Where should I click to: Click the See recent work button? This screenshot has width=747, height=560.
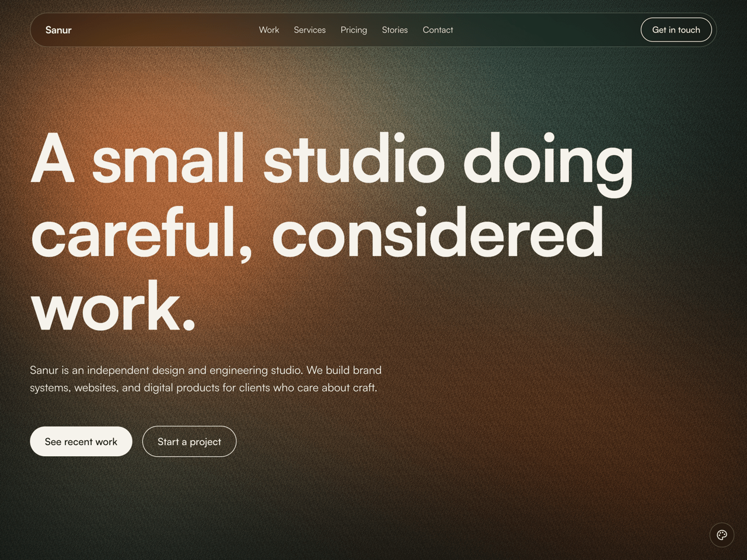[81, 442]
